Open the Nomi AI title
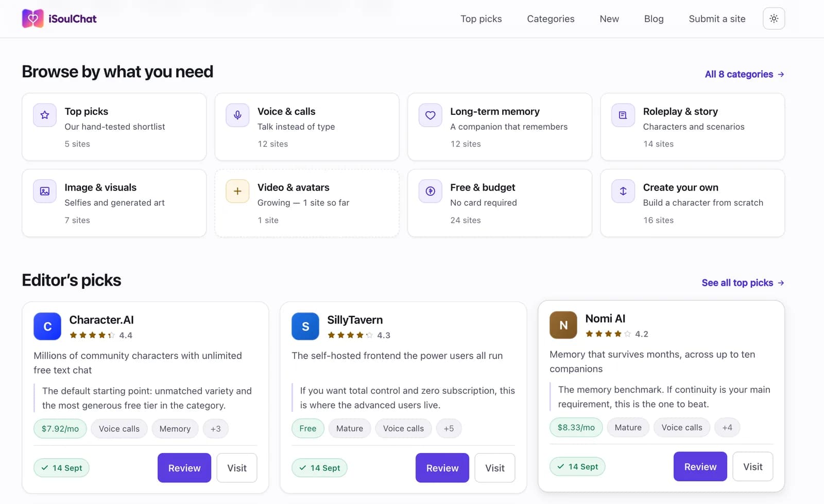The image size is (824, 504). tap(605, 319)
